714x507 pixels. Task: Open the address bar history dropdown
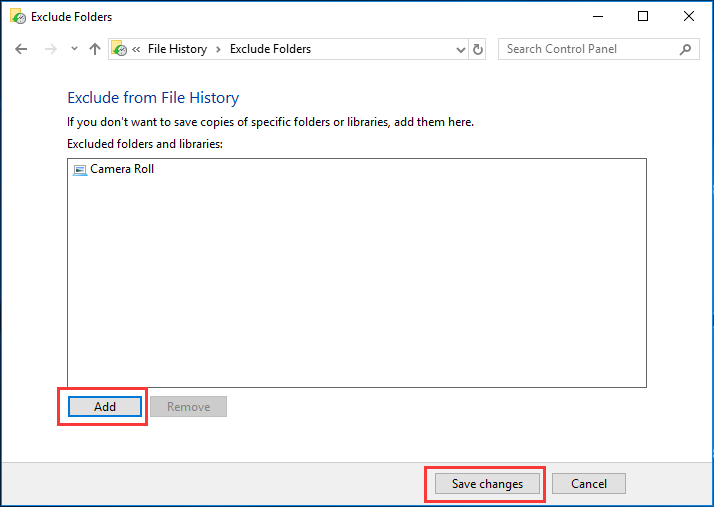(x=460, y=49)
